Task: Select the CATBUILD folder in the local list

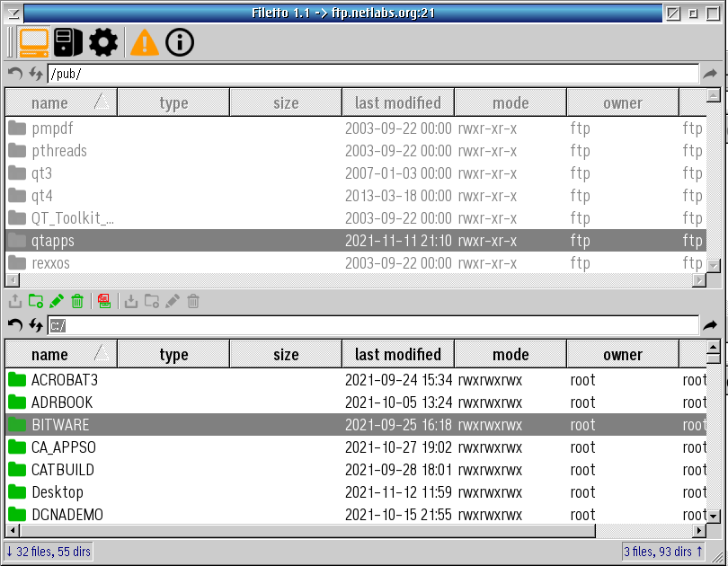Action: tap(62, 470)
